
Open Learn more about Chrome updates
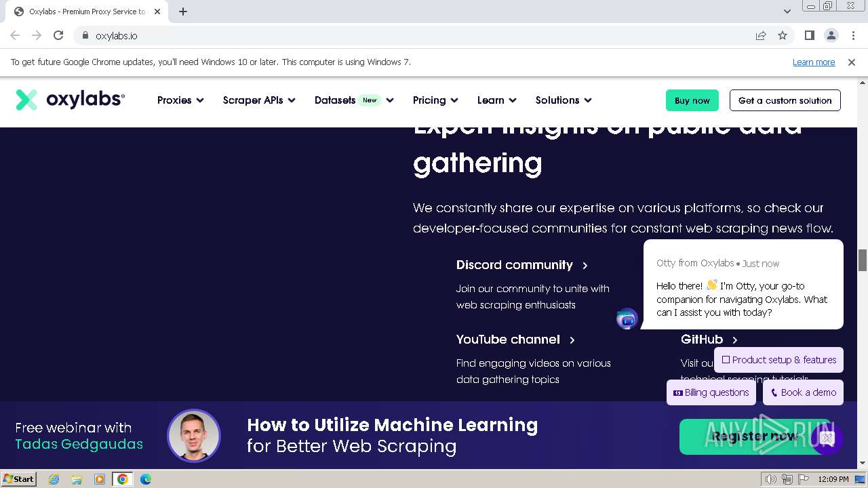tap(814, 62)
